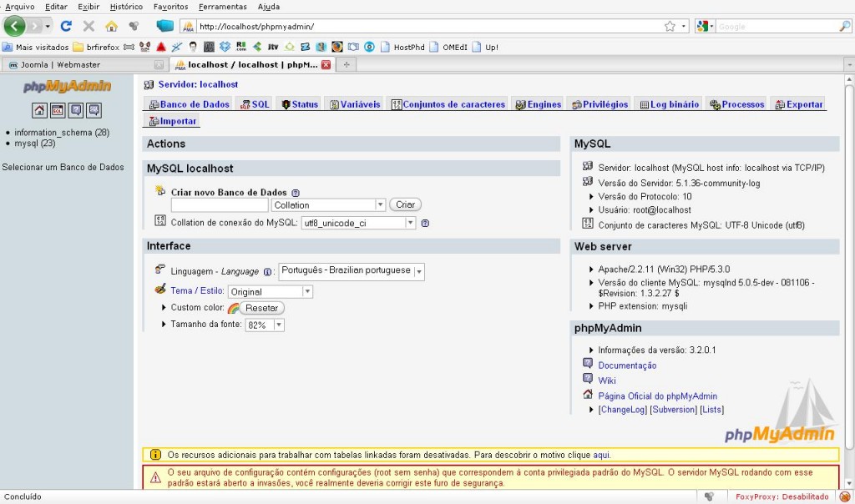Open the ChangeLog link
This screenshot has width=855, height=504.
point(623,410)
